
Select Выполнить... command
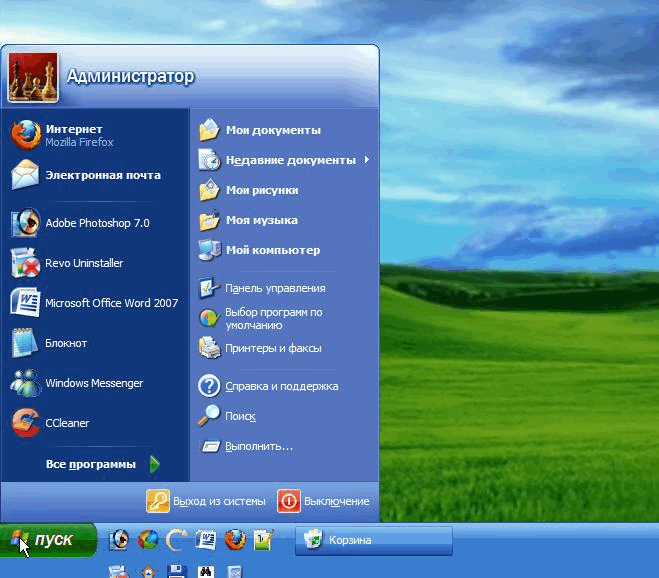point(258,446)
